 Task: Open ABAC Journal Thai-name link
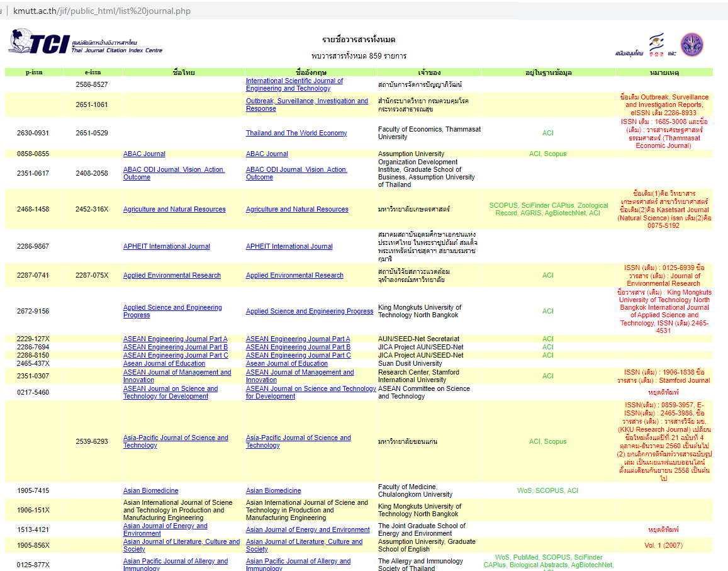(x=144, y=154)
